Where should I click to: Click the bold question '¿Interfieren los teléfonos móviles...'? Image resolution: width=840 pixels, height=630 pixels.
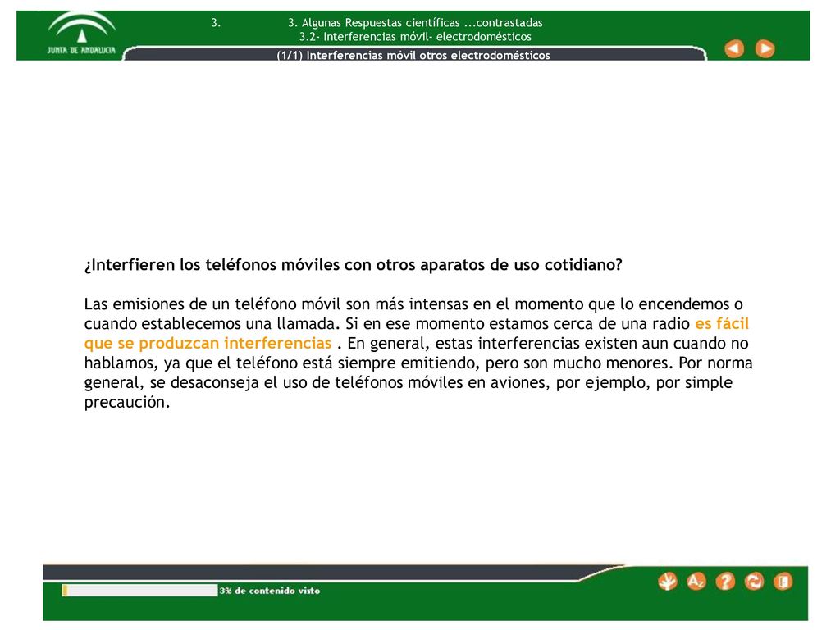click(x=353, y=265)
